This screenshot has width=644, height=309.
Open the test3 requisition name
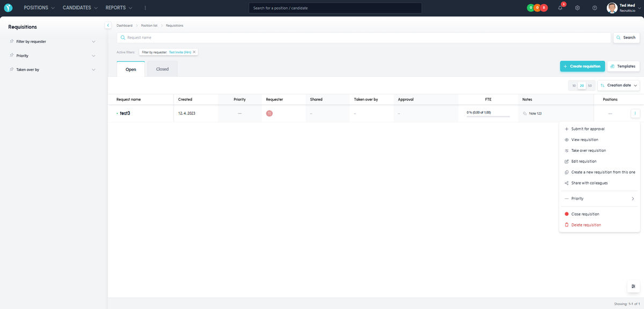click(x=125, y=113)
